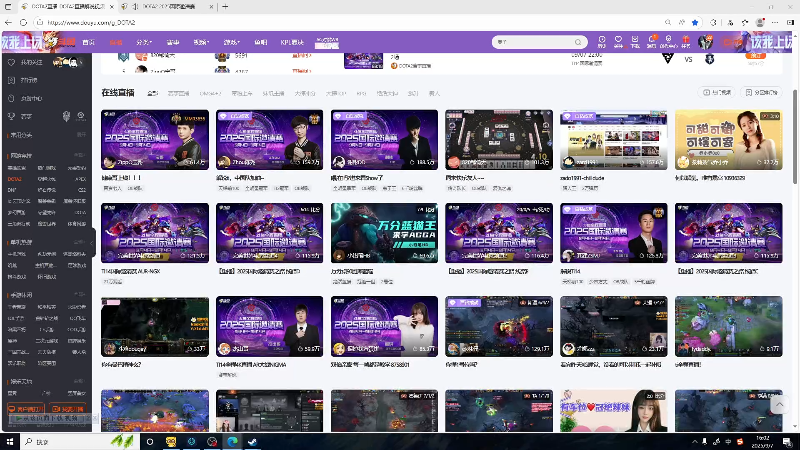
Task: Open the mahjong table stream thumbnail
Action: point(499,139)
